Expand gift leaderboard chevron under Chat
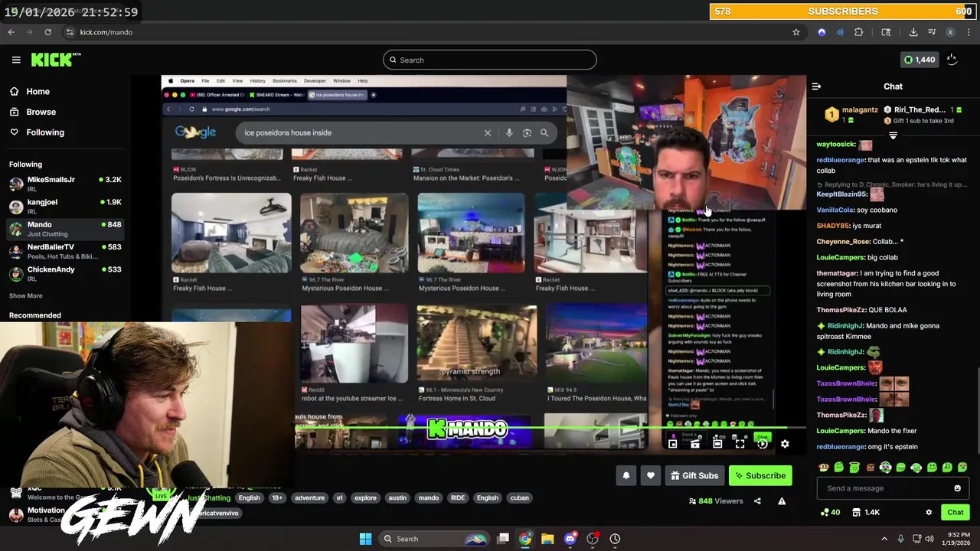This screenshot has height=551, width=980. click(893, 135)
